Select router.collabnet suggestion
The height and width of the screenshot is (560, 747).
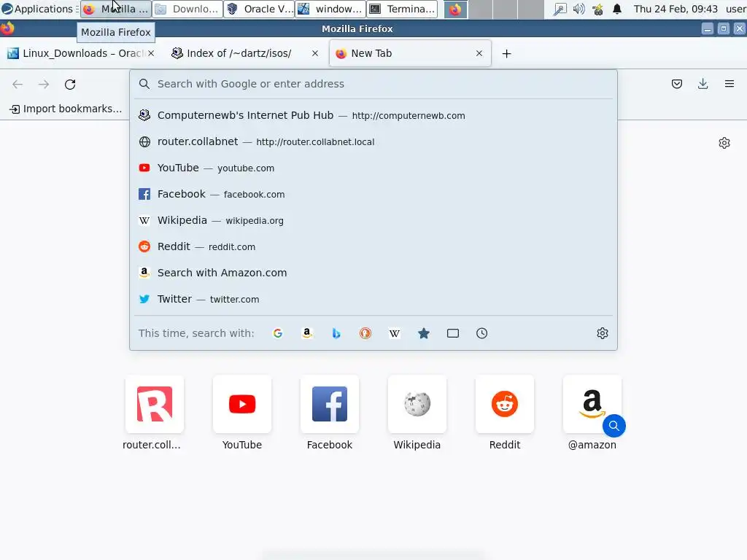[x=373, y=141]
